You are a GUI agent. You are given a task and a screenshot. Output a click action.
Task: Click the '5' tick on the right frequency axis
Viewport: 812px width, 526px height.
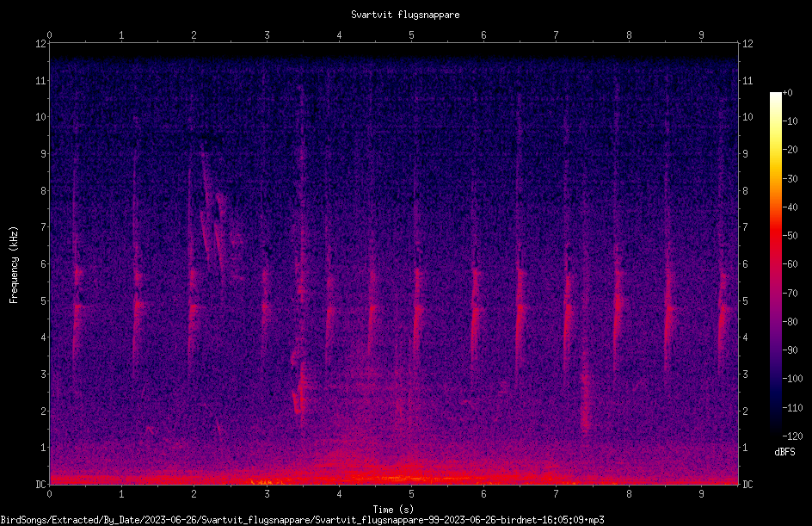745,300
